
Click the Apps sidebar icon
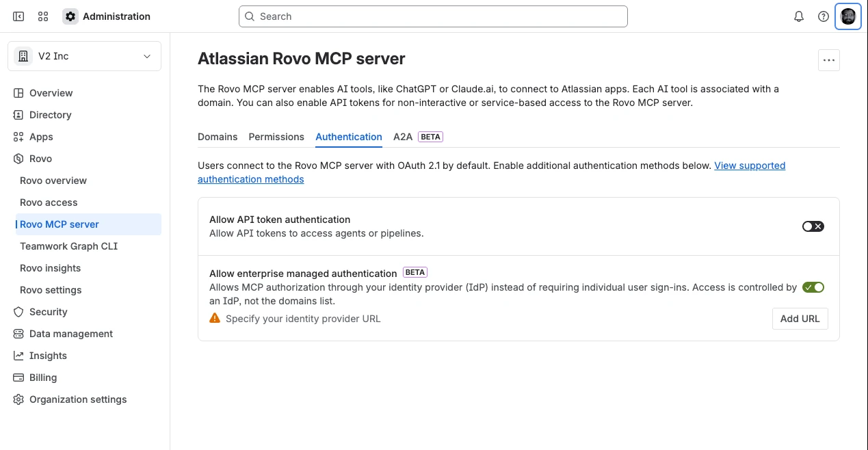click(18, 137)
